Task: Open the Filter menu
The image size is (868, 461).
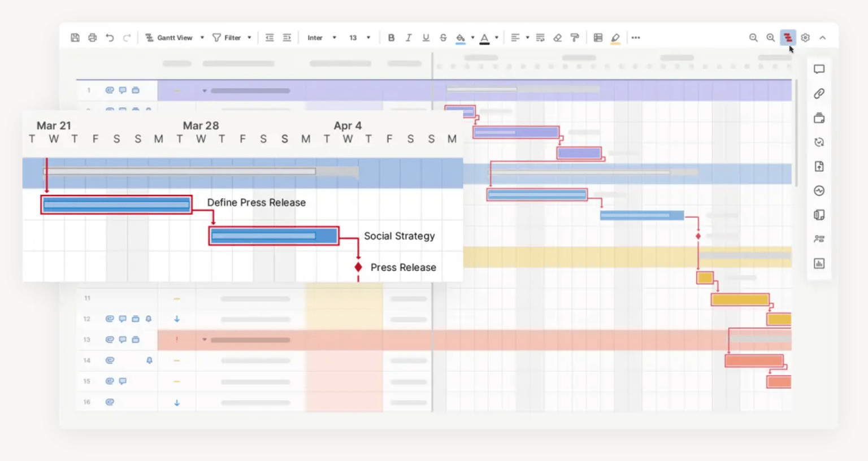Action: coord(232,37)
